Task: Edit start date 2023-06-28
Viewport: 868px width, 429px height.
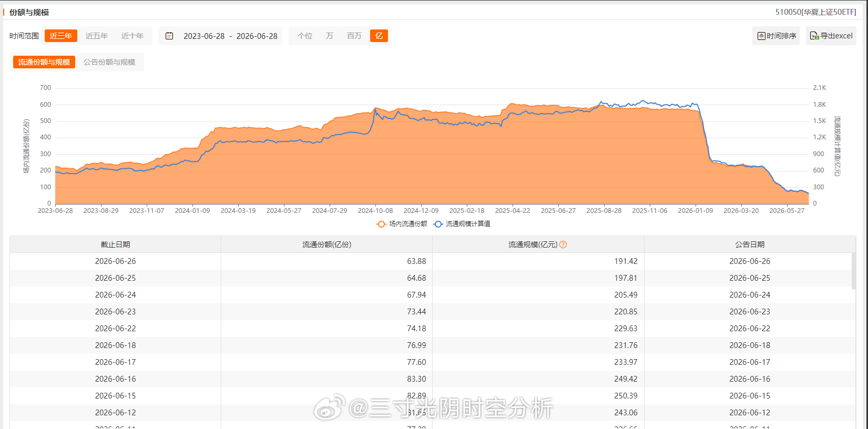Action: tap(204, 36)
